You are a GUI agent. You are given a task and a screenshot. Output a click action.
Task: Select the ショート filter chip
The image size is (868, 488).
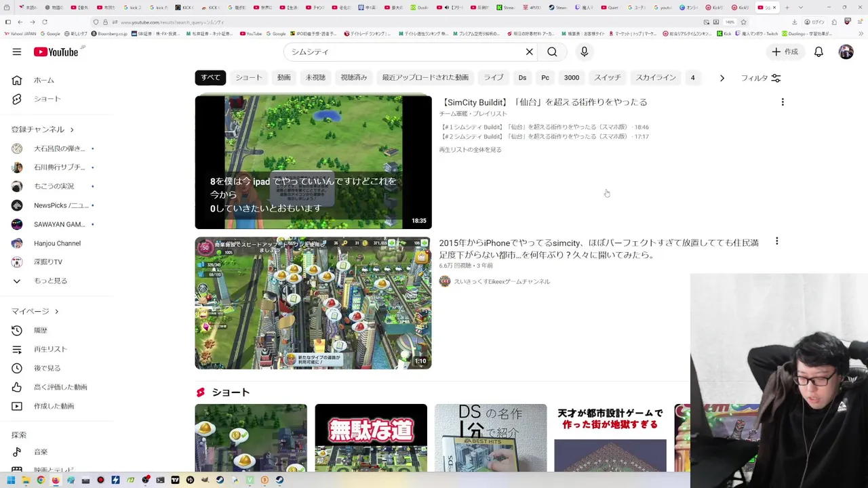[249, 77]
